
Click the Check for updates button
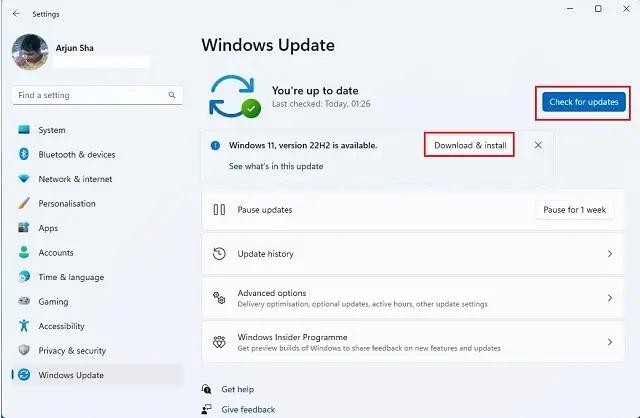pyautogui.click(x=585, y=102)
